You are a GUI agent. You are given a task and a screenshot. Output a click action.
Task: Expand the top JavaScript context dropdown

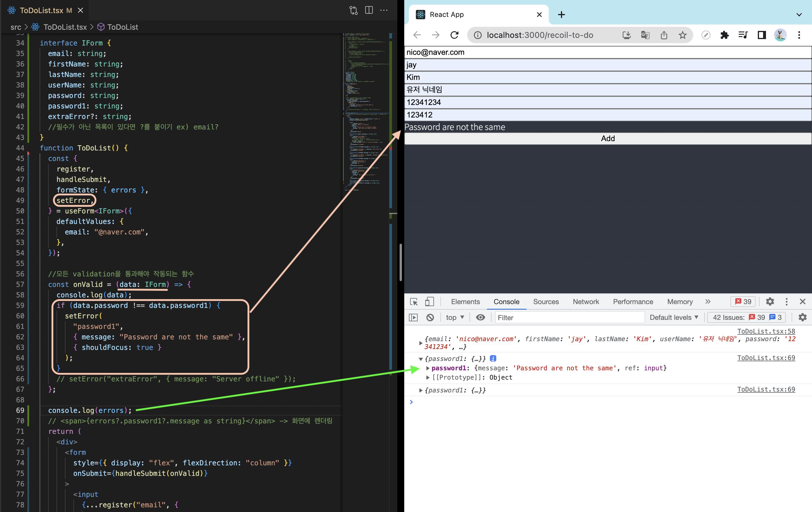click(455, 317)
